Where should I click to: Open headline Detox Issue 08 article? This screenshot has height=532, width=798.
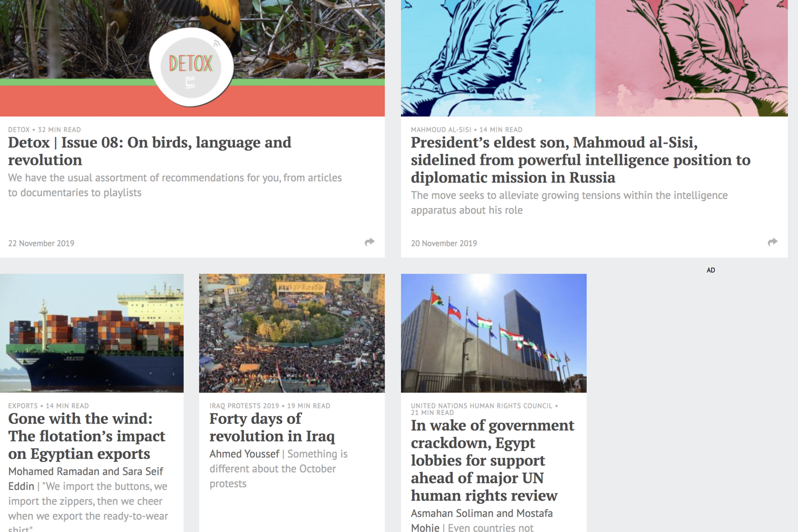149,151
